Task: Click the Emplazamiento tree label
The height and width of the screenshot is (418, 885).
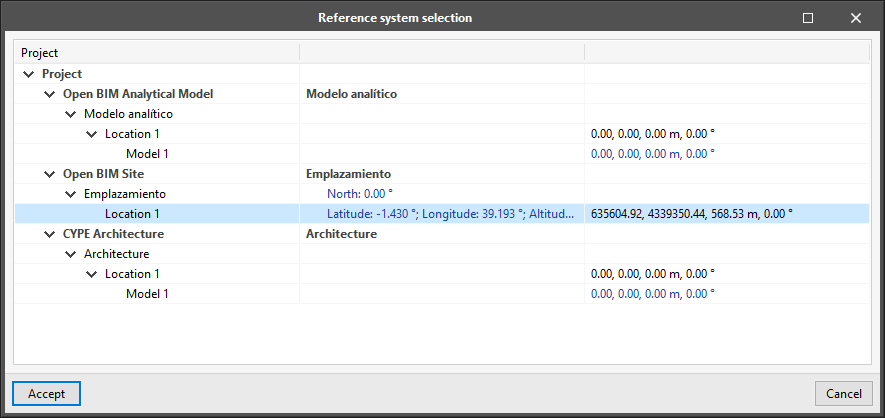Action: coord(125,194)
